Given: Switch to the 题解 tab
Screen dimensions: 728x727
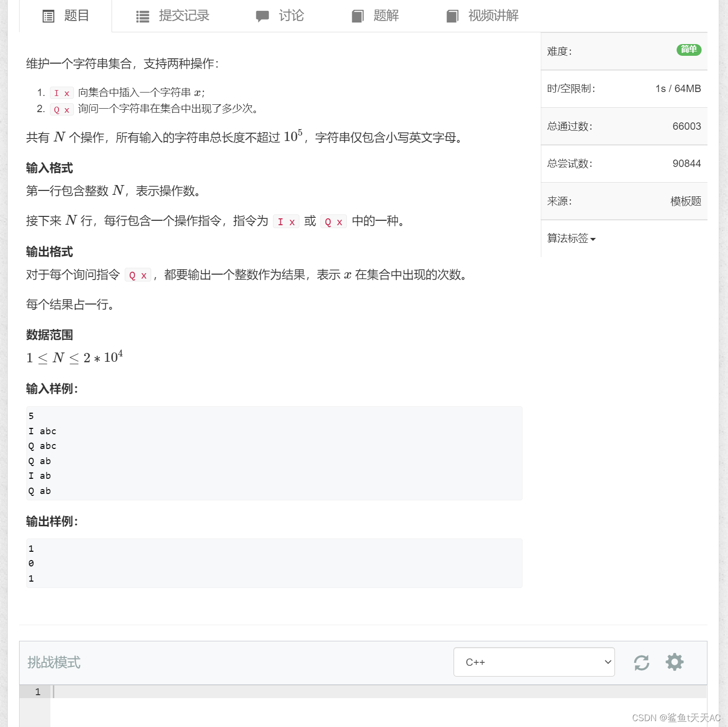Looking at the screenshot, I should coord(387,16).
